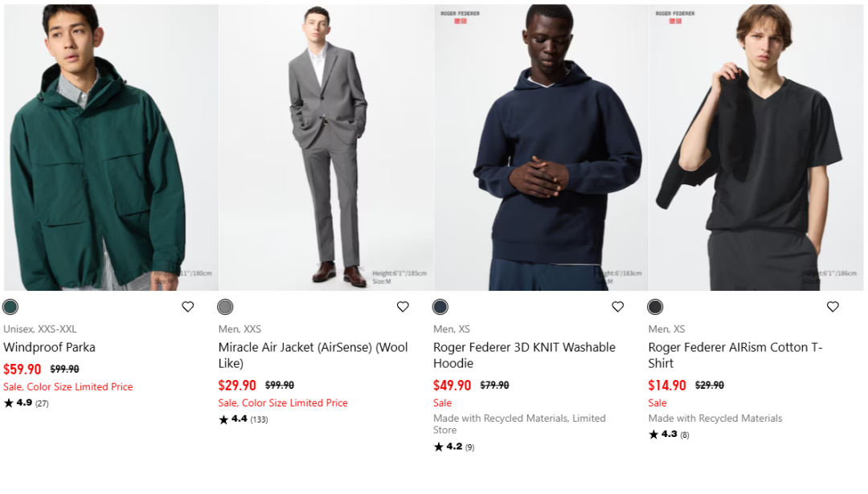The width and height of the screenshot is (868, 494).
Task: Open Miracle Air Jacket (AirSense) product link
Action: tap(313, 355)
